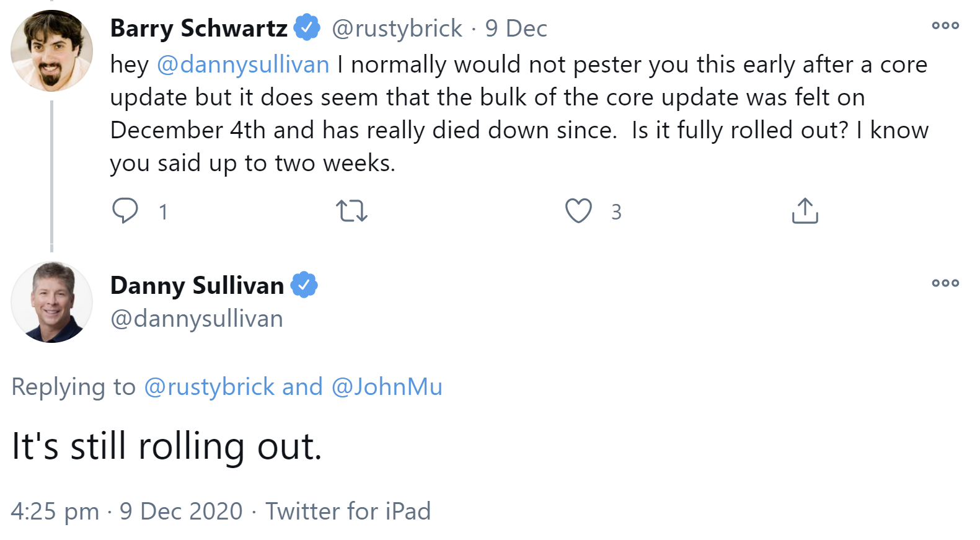
Task: Open the three-dot menu on Barry's tweet
Action: (x=945, y=25)
